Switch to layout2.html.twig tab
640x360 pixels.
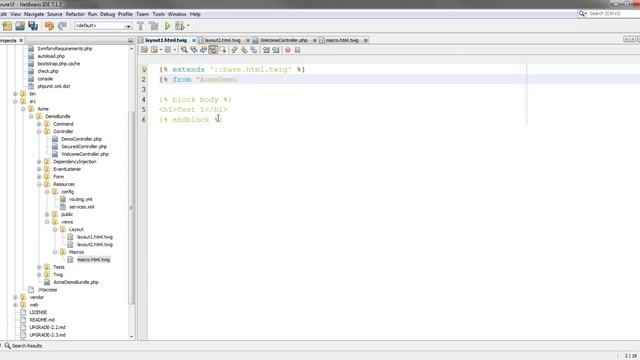(x=222, y=40)
